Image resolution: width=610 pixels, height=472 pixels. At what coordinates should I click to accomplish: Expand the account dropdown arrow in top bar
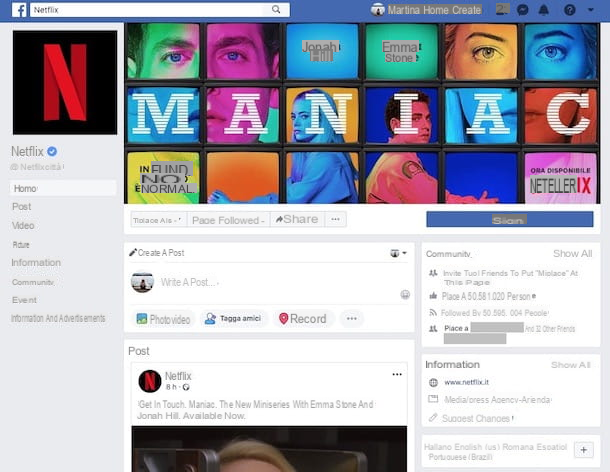point(591,10)
